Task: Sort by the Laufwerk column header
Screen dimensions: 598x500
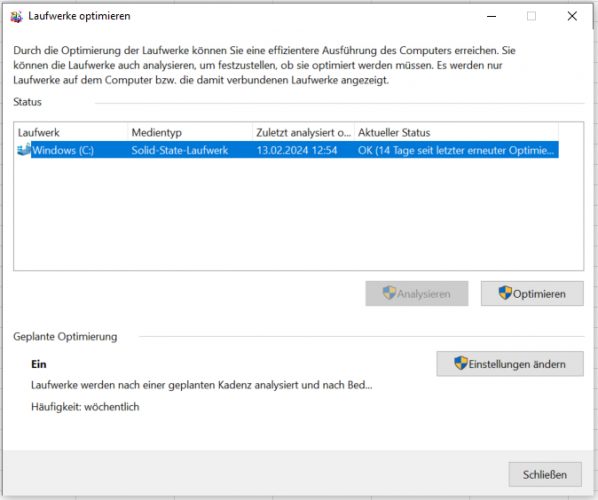Action: click(x=71, y=132)
